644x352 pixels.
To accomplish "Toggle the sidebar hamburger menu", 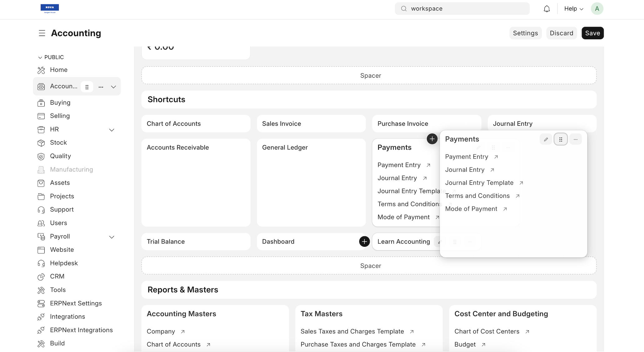I will tap(42, 33).
